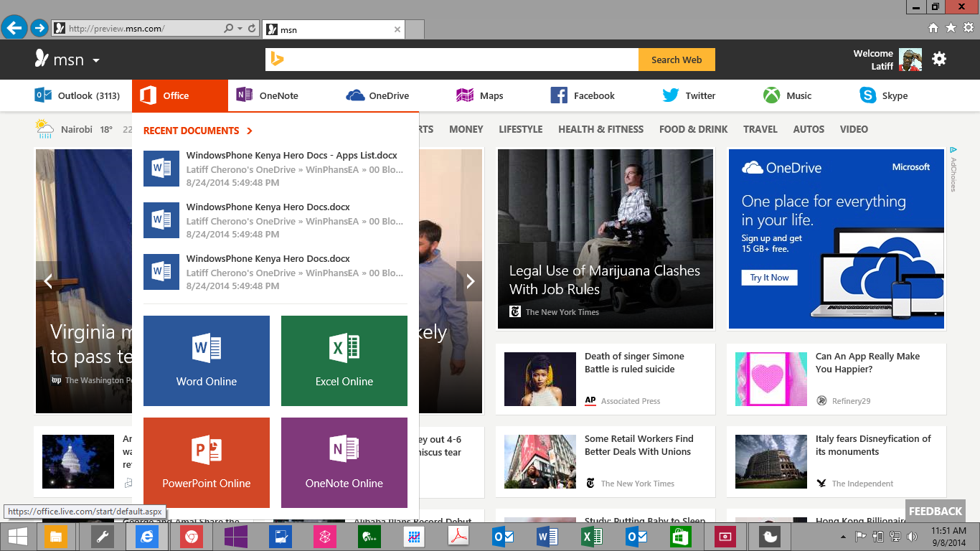Click the browser Home icon
The width and height of the screenshot is (980, 551).
(933, 28)
